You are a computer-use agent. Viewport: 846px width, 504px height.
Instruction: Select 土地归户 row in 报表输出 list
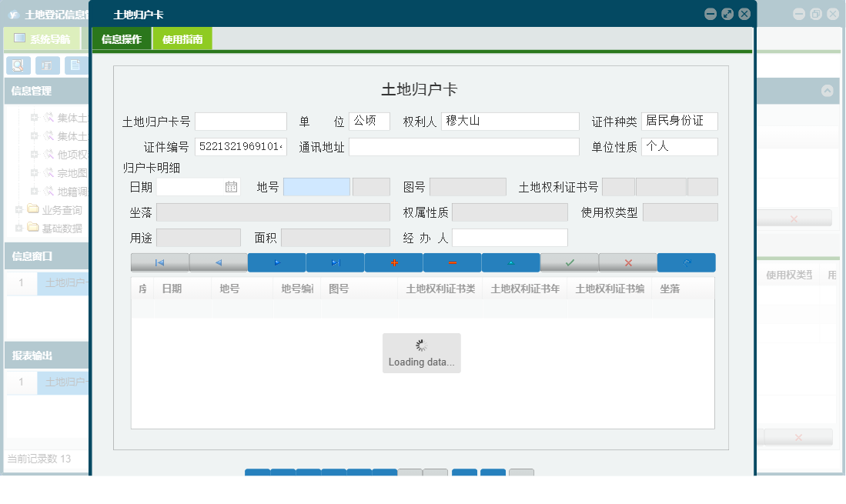(62, 382)
